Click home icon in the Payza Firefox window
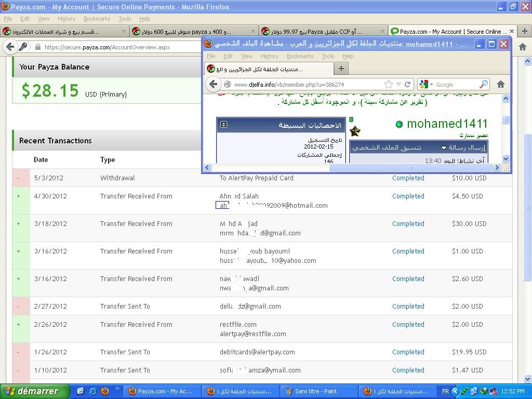 [x=523, y=47]
